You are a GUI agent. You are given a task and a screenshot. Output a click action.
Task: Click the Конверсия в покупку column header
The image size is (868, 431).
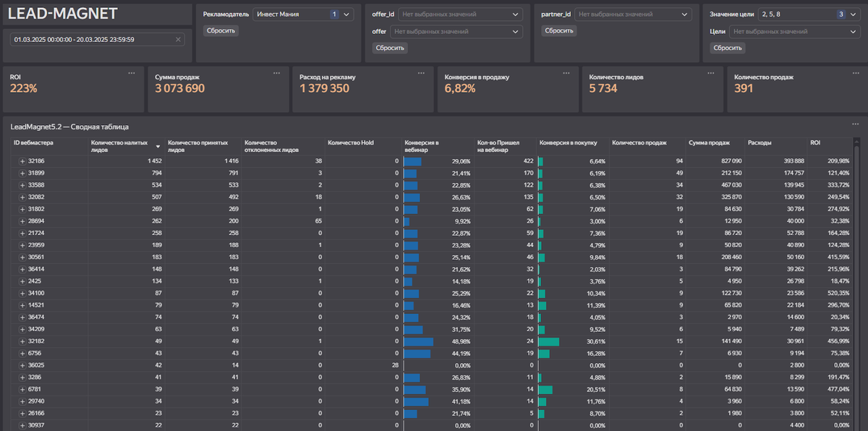click(x=567, y=142)
